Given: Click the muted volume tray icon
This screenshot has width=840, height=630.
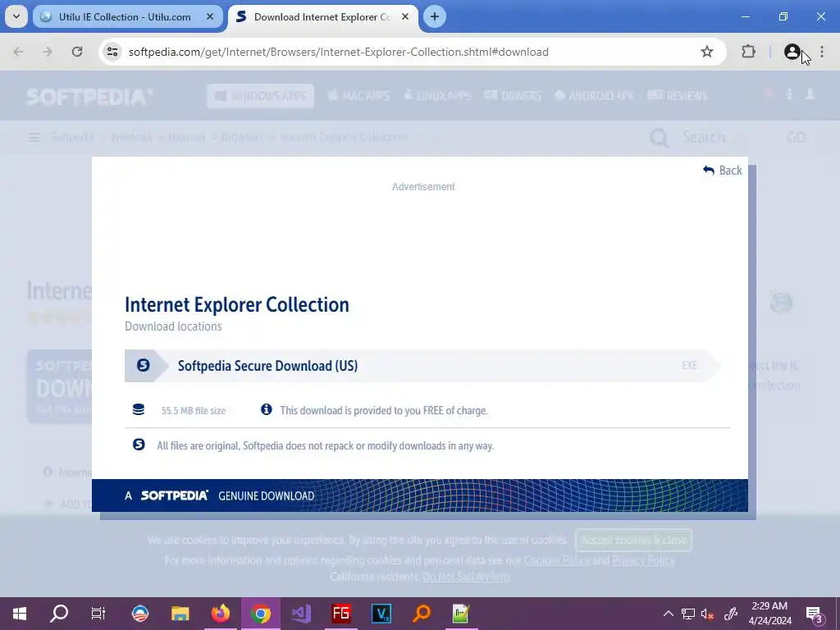Looking at the screenshot, I should tap(708, 614).
